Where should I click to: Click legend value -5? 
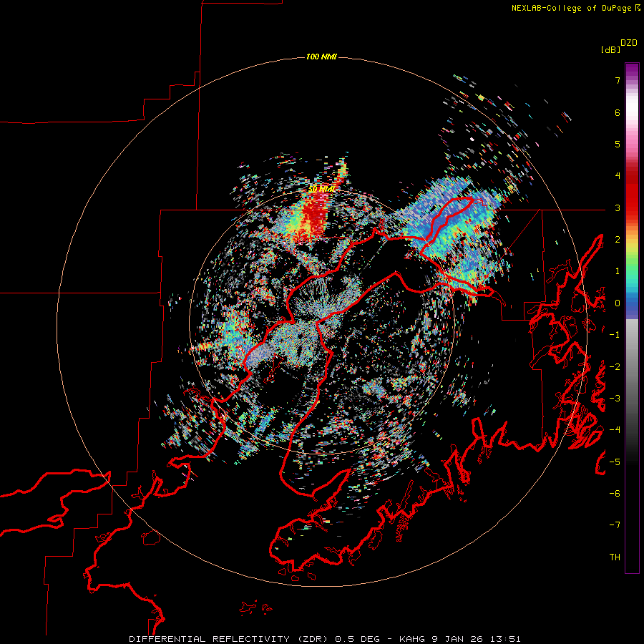[615, 462]
